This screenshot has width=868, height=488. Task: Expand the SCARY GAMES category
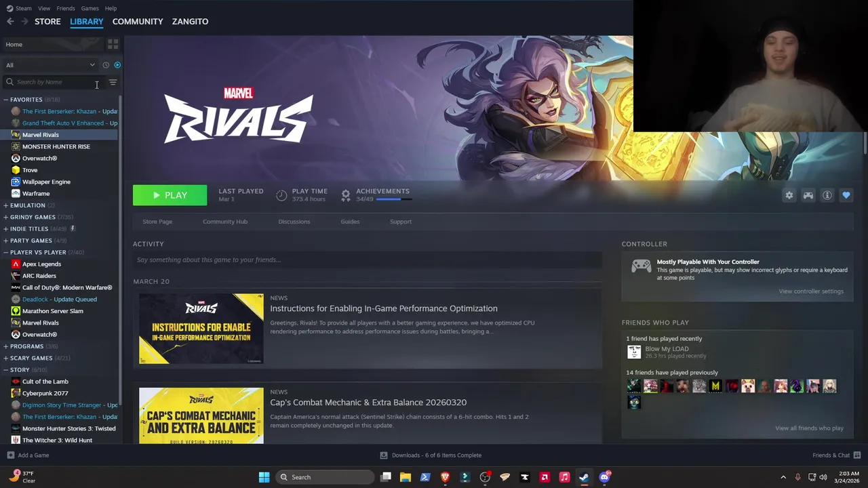pos(5,358)
